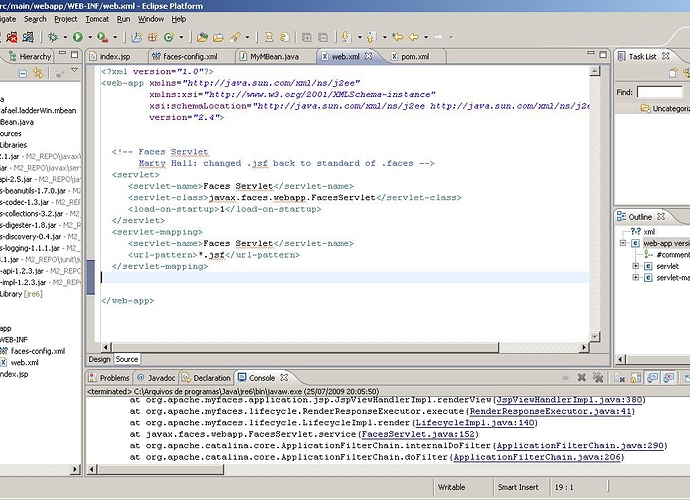Open the Run dropdown arrow
This screenshot has height=500, width=690.
pos(90,37)
